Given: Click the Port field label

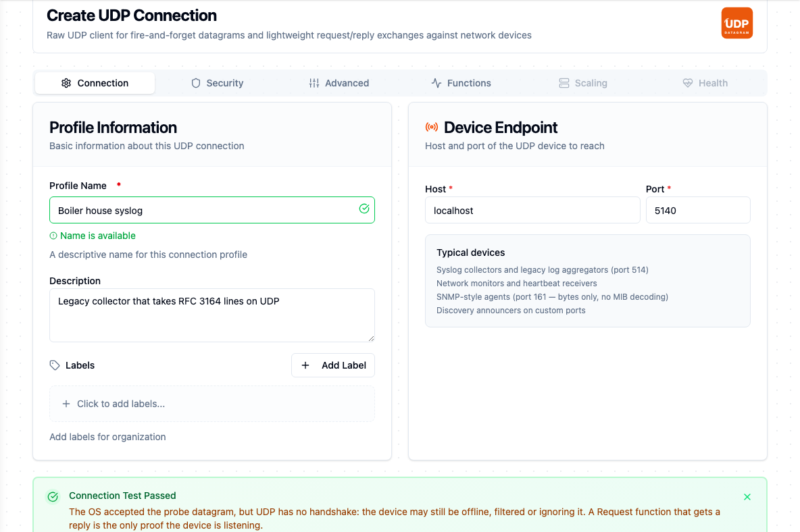Looking at the screenshot, I should point(655,189).
